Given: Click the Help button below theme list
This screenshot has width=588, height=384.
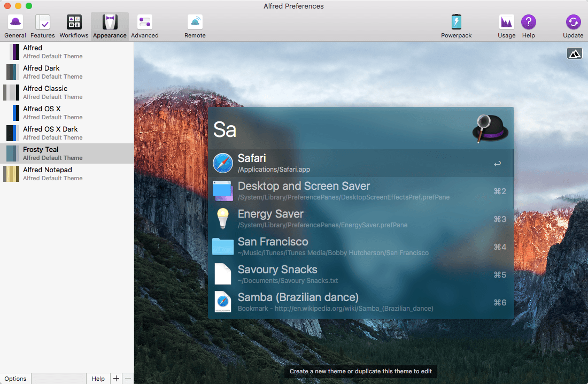Looking at the screenshot, I should tap(98, 378).
